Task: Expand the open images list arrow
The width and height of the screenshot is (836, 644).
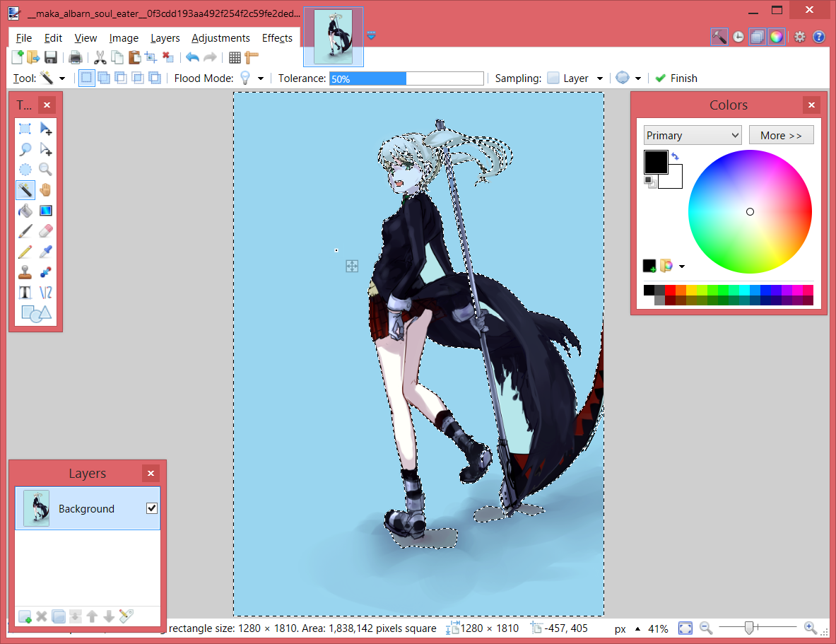Action: [372, 36]
